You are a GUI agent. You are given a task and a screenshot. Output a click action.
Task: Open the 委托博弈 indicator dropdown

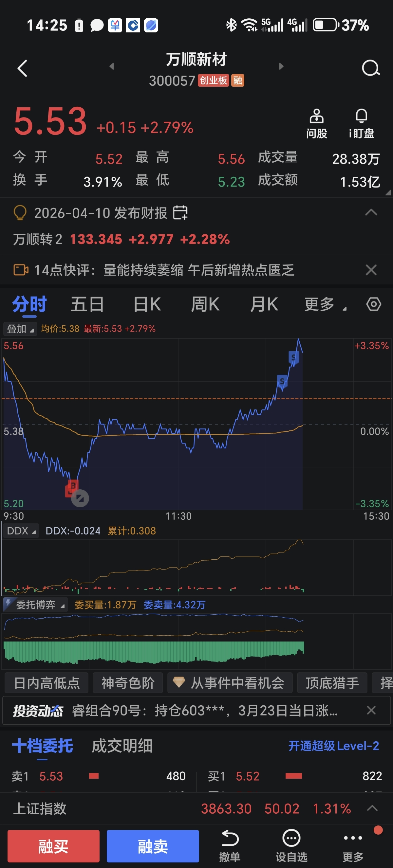point(35,605)
